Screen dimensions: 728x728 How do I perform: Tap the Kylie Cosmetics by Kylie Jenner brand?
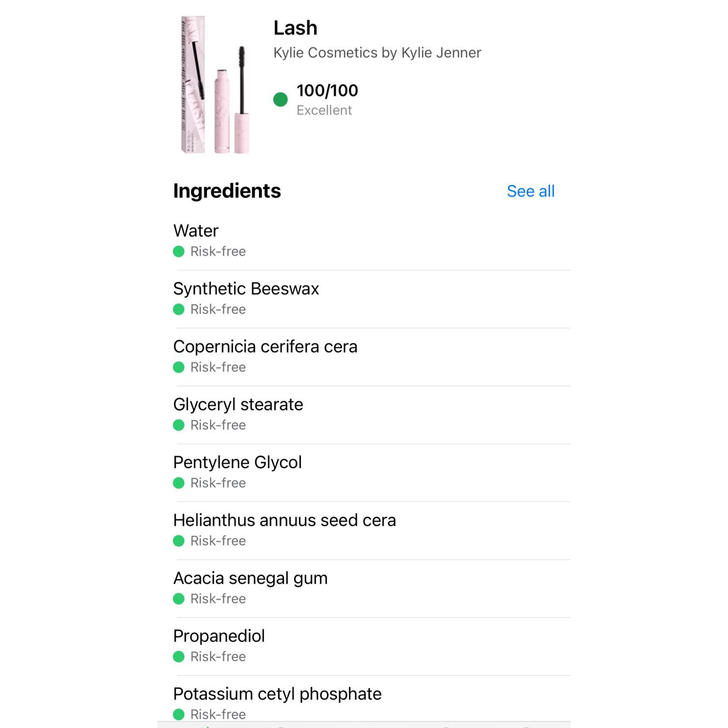pos(377,53)
